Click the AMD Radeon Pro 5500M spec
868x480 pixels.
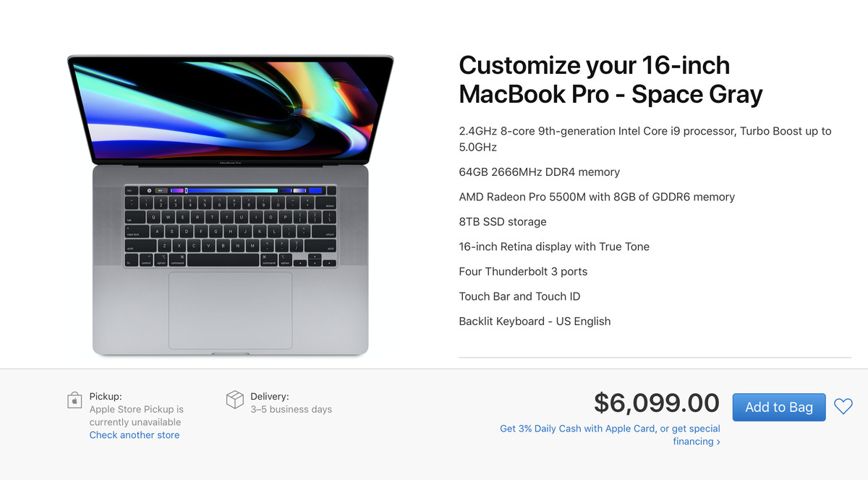click(x=596, y=196)
